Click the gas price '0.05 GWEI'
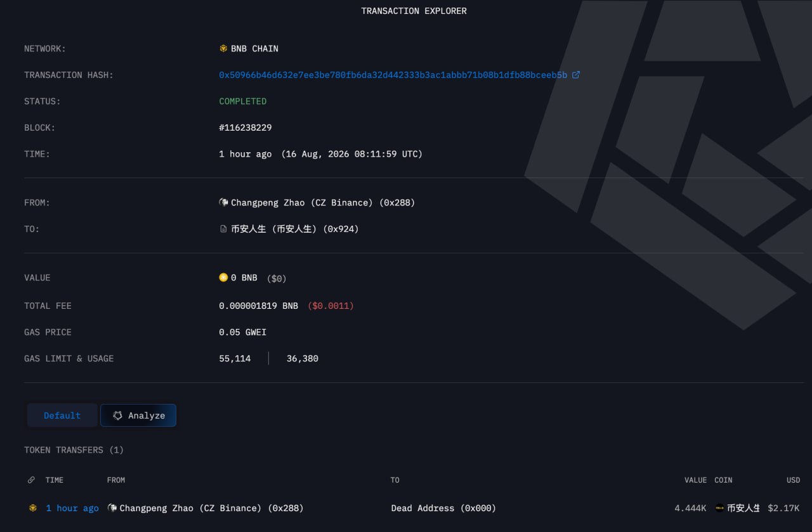Viewport: 812px width, 532px height. [243, 332]
